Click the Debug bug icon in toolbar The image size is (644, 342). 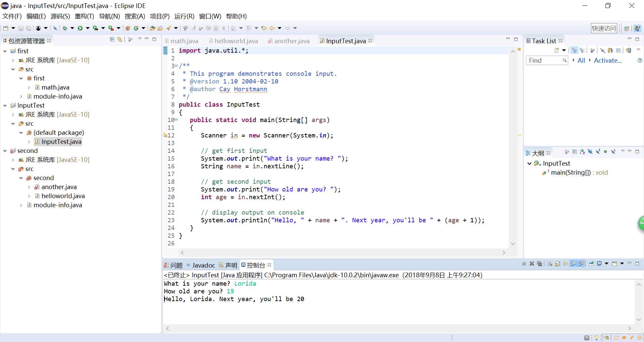click(x=65, y=28)
